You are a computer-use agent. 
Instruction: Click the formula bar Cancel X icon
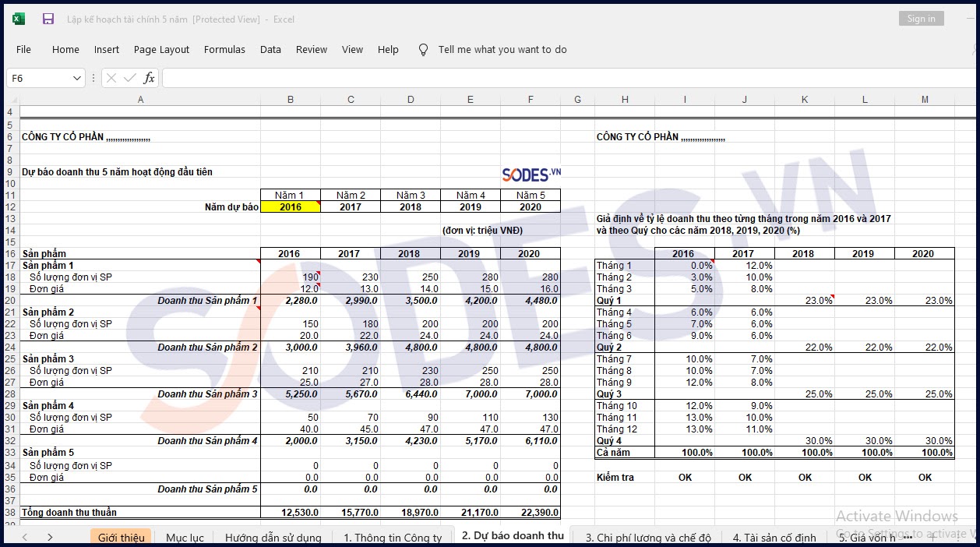click(111, 78)
